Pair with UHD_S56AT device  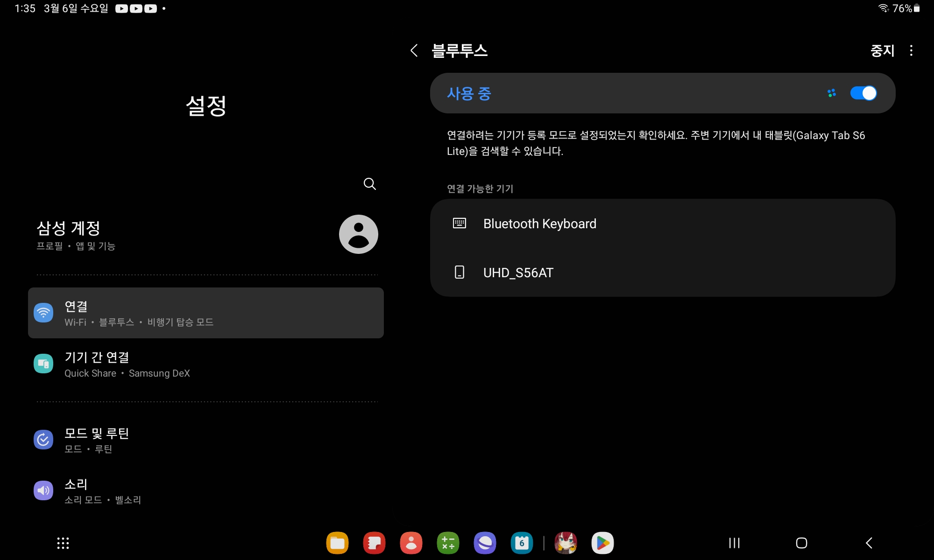click(518, 273)
